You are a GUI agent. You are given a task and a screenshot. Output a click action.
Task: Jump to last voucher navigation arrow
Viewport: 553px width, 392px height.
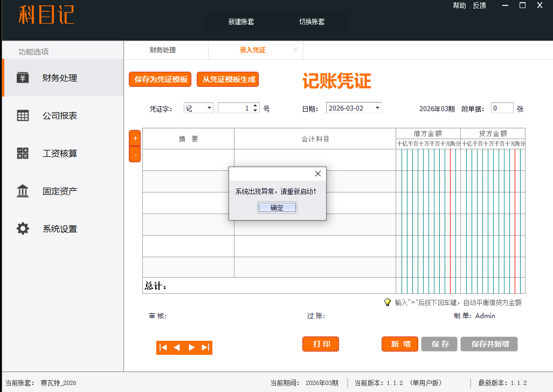[x=205, y=348]
